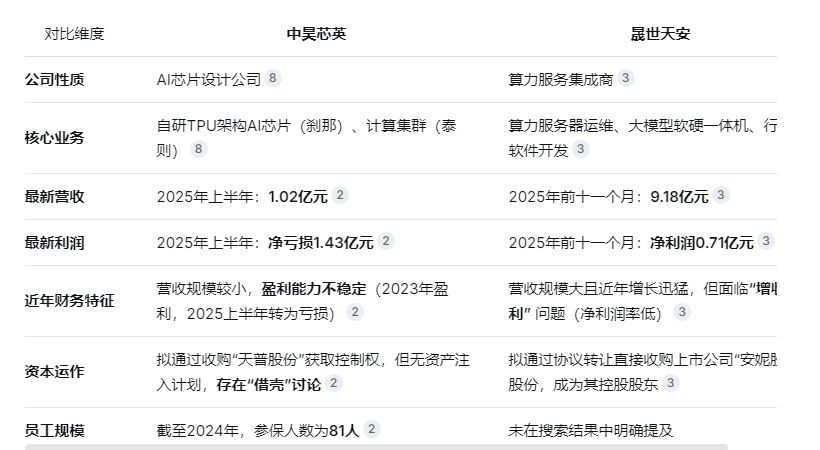The image size is (820, 450).
Task: Click the 自研TPU架构AI芯片 cell text
Action: [223, 126]
